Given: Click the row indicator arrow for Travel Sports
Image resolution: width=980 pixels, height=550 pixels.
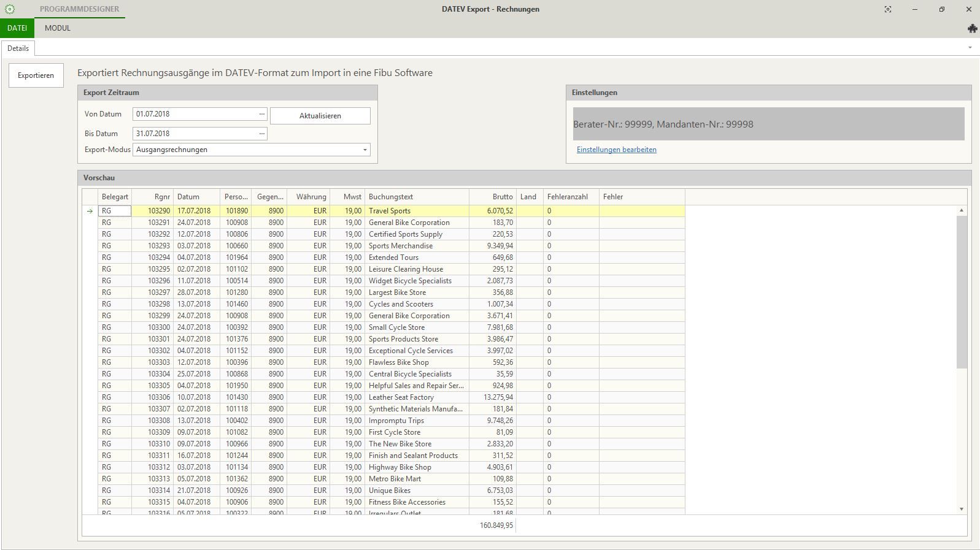Looking at the screenshot, I should [90, 211].
